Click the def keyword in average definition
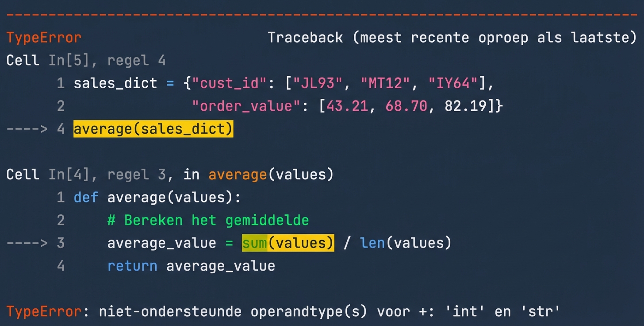Viewport: 644px width, 326px height. (85, 197)
